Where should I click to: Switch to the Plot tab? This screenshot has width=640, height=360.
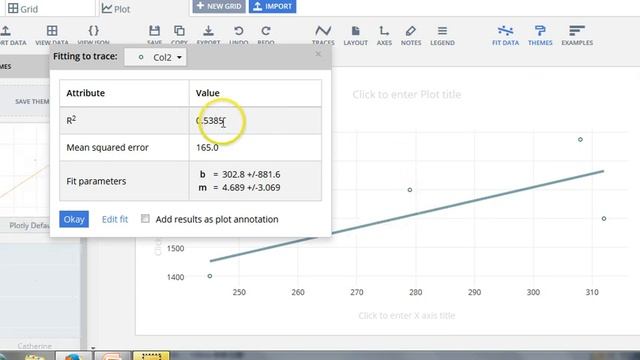(x=116, y=8)
